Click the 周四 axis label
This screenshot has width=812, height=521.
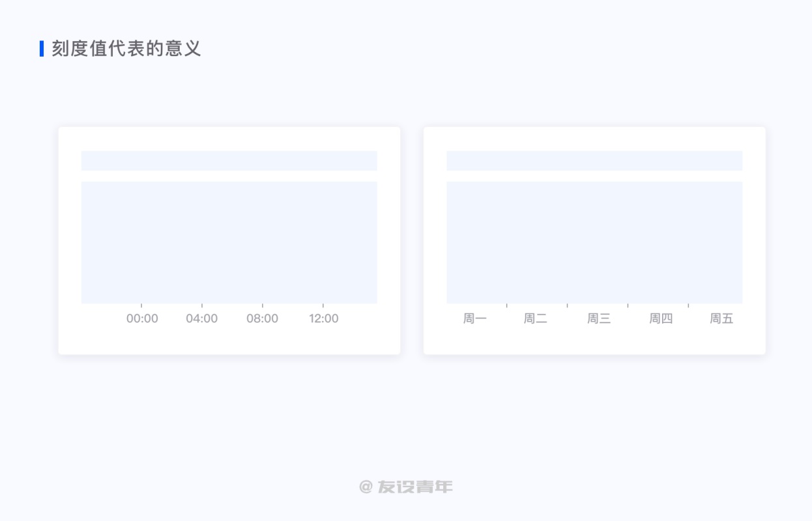click(x=661, y=318)
